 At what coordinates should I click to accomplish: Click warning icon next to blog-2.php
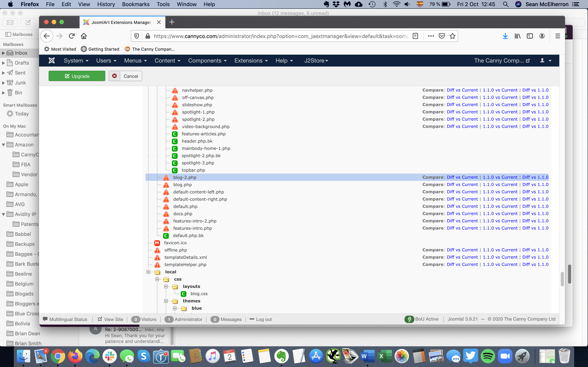[x=166, y=177]
